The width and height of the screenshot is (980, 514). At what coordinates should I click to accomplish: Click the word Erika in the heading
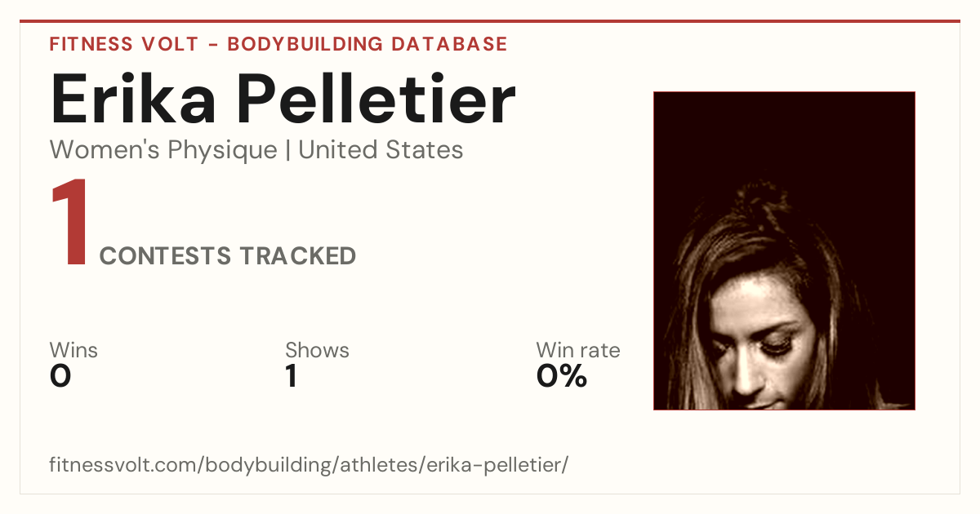(x=134, y=100)
